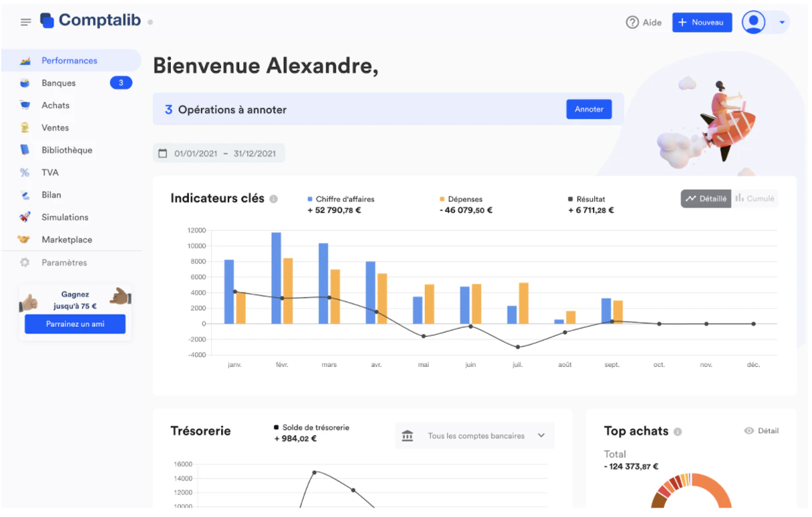The height and width of the screenshot is (517, 812).
Task: Go to the Achats section
Action: pos(71,105)
